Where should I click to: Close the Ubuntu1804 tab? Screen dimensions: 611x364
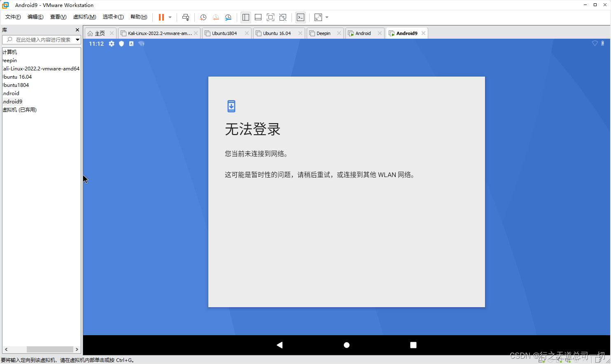[x=247, y=33]
